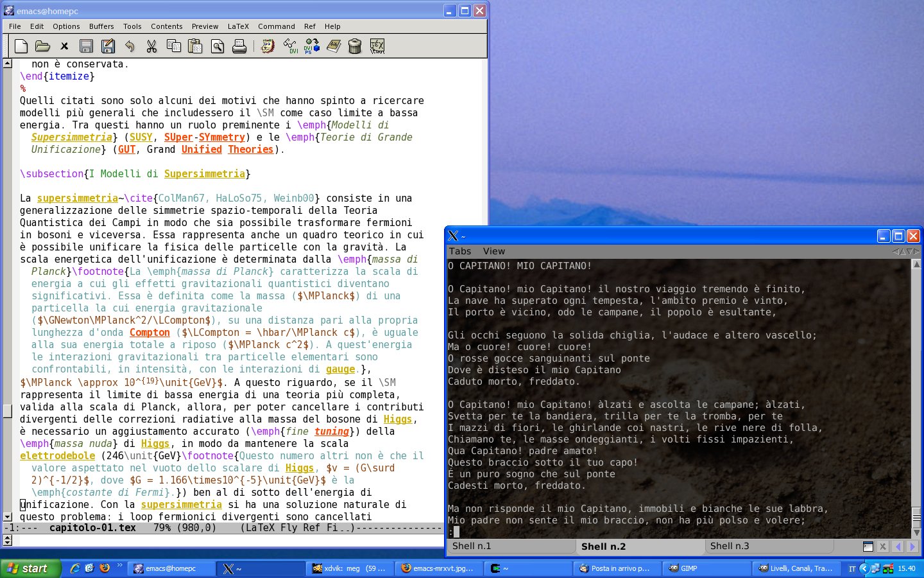924x578 pixels.
Task: Click the Start button
Action: click(x=30, y=568)
